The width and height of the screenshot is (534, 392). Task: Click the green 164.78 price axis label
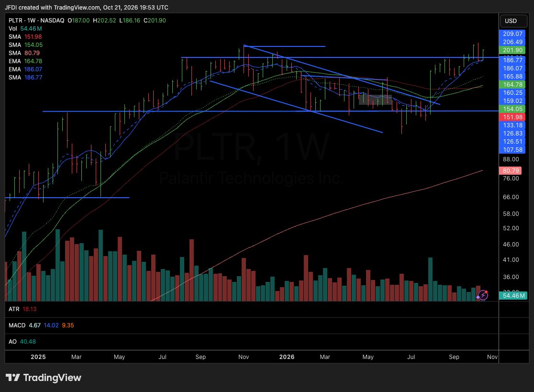point(512,84)
